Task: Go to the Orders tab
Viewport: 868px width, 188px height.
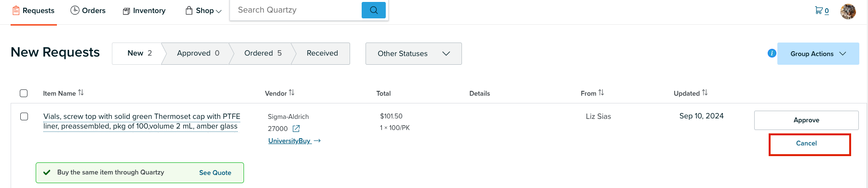Action: pyautogui.click(x=88, y=11)
